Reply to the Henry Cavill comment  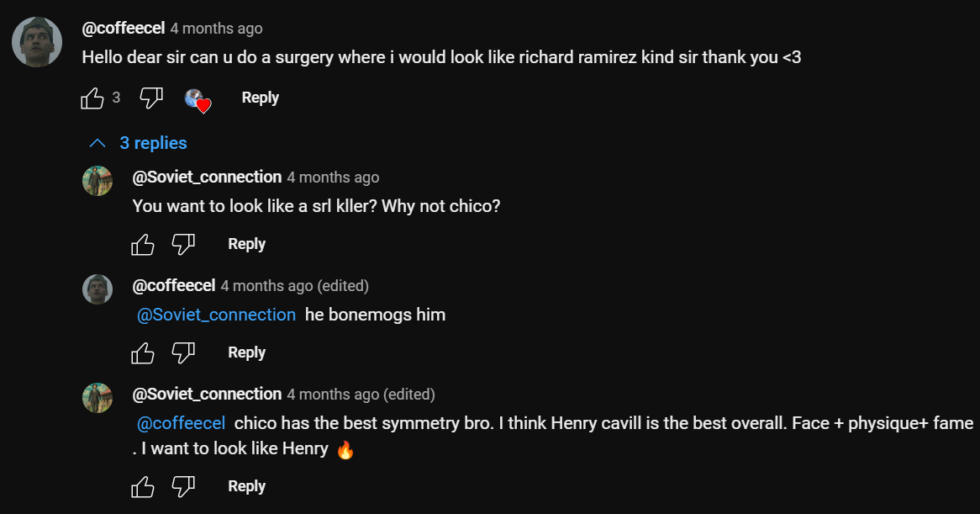click(246, 486)
